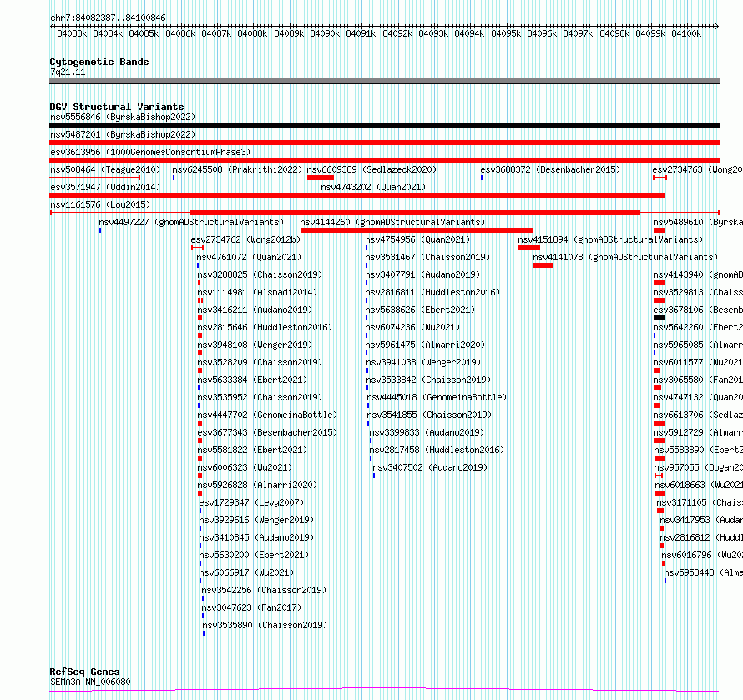Select the 7q21.11 cytogenetic band label

tap(68, 72)
